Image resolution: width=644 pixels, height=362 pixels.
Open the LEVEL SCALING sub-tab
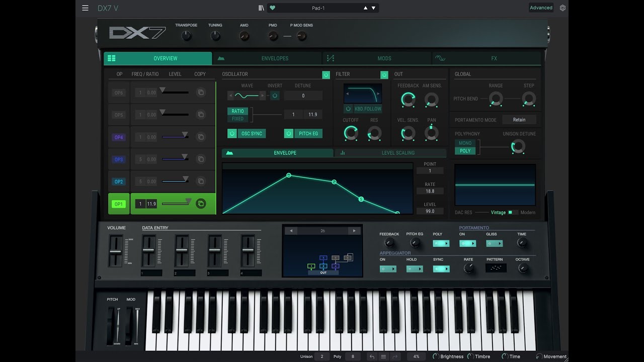[x=390, y=153]
